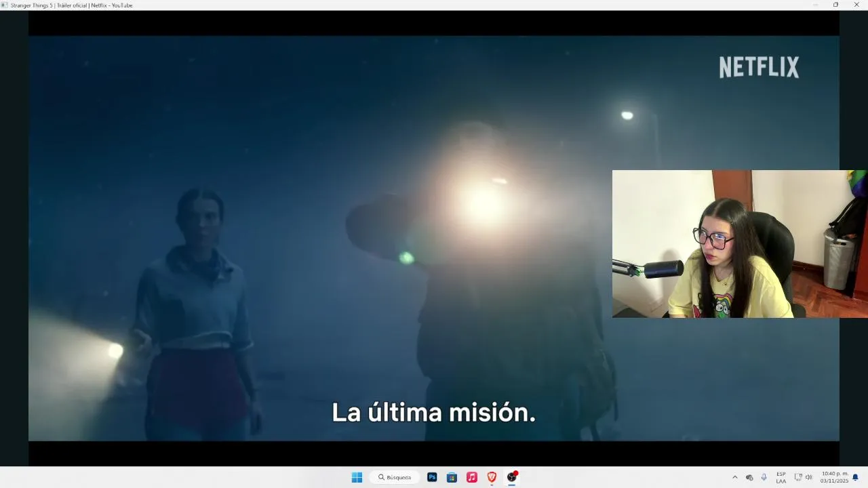Open Microsoft Store from the taskbar
The height and width of the screenshot is (488, 868).
(x=452, y=477)
